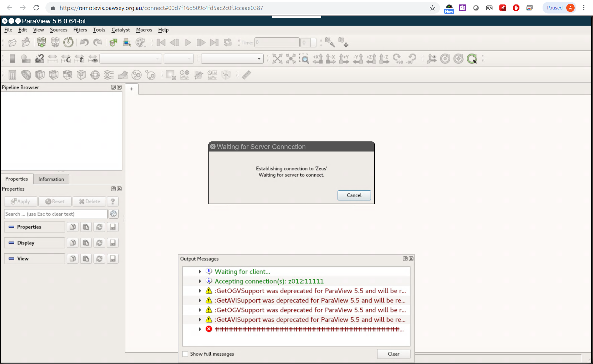The height and width of the screenshot is (364, 593).
Task: Reload the browser page
Action: pyautogui.click(x=36, y=8)
